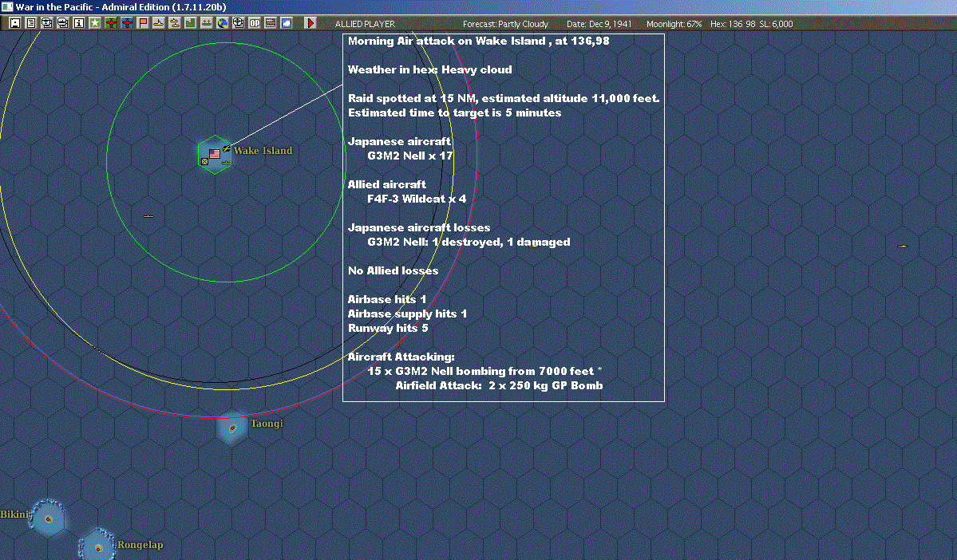Click 'Airbase hits 1' line
The width and height of the screenshot is (957, 560).
pos(387,299)
